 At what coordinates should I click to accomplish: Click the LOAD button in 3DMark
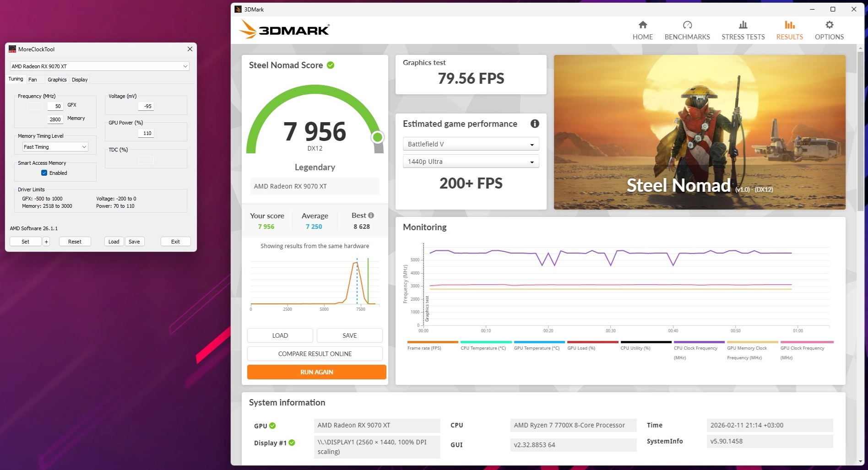coord(280,335)
